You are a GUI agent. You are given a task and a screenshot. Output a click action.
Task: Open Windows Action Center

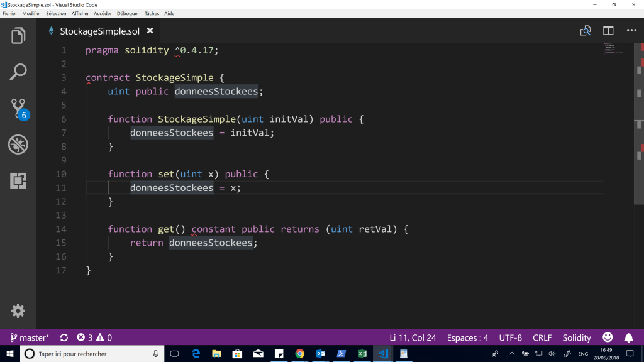[630, 354]
